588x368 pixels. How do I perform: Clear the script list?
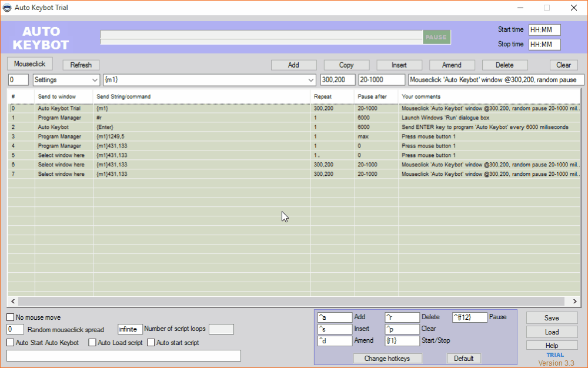point(564,65)
